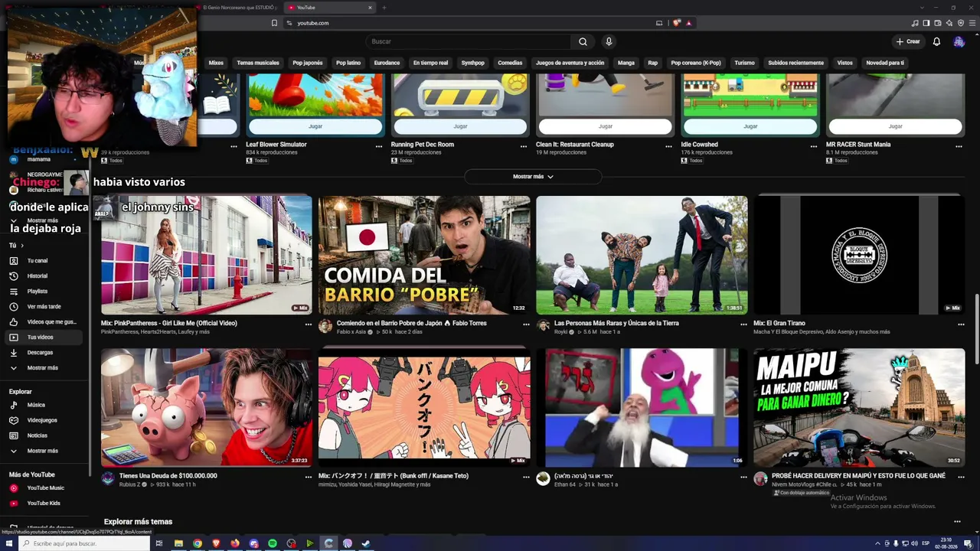Image resolution: width=980 pixels, height=551 pixels.
Task: Open Ver más tarde clock icon
Action: (13, 306)
